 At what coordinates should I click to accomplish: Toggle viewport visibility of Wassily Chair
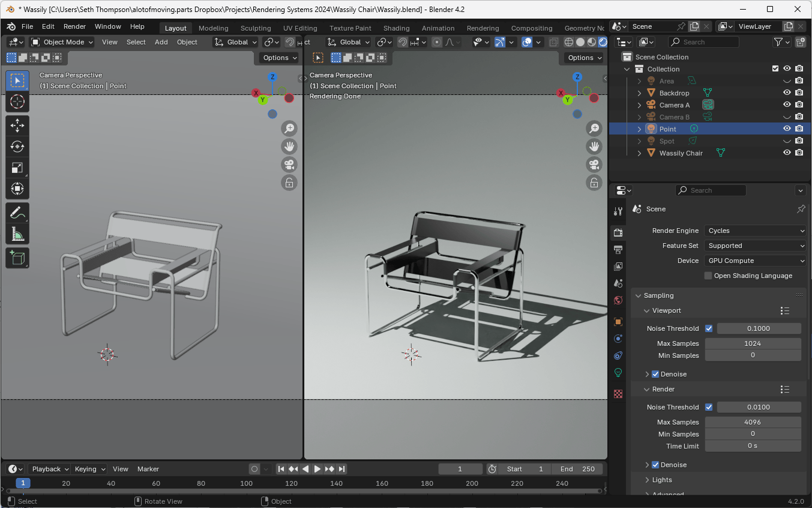tap(787, 153)
